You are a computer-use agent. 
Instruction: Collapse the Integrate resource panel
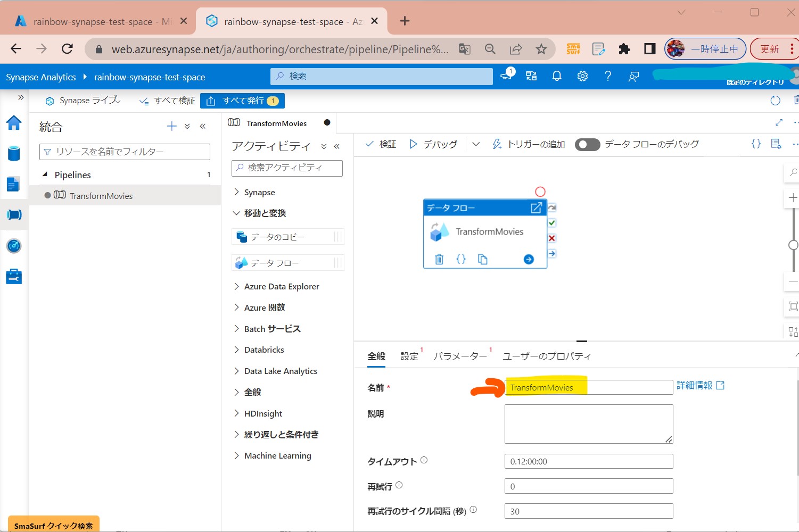[203, 126]
